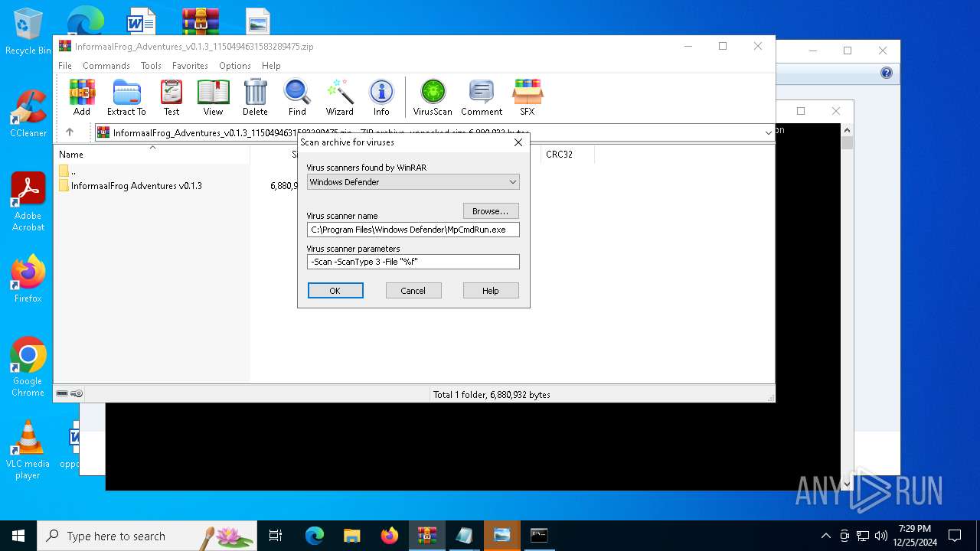
Task: Click the volume icon in system tray
Action: point(881,536)
